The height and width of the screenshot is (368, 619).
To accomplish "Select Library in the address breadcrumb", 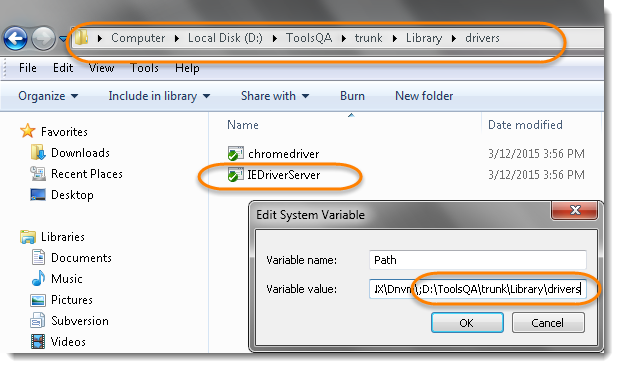I will coord(424,38).
